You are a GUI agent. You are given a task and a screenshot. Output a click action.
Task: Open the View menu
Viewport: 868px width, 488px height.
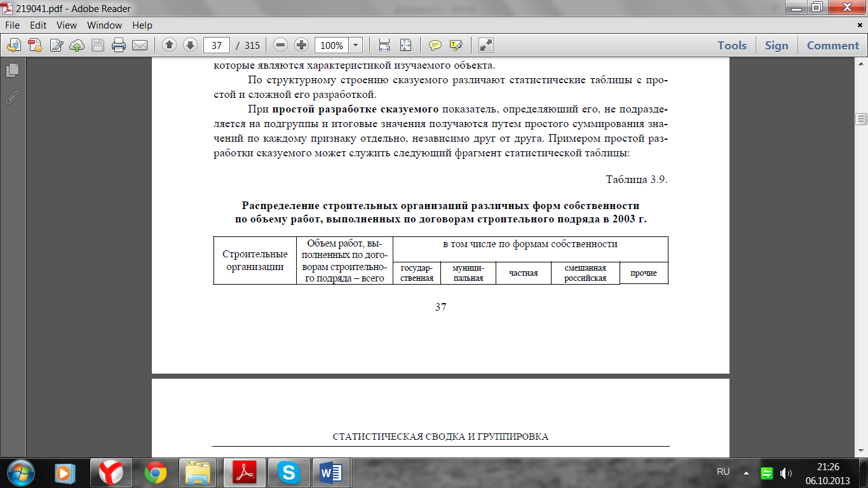[x=67, y=25]
